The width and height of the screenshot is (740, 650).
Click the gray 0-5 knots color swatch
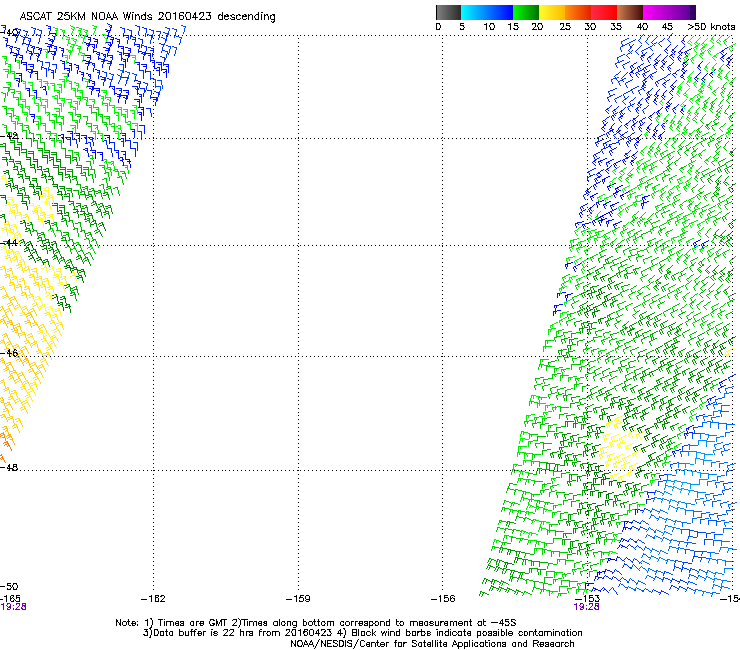click(448, 12)
